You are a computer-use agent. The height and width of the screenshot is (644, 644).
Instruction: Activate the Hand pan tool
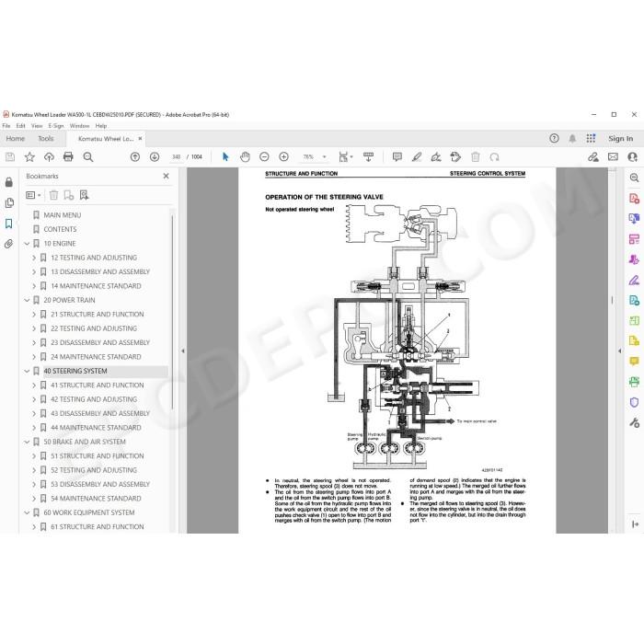coord(246,157)
